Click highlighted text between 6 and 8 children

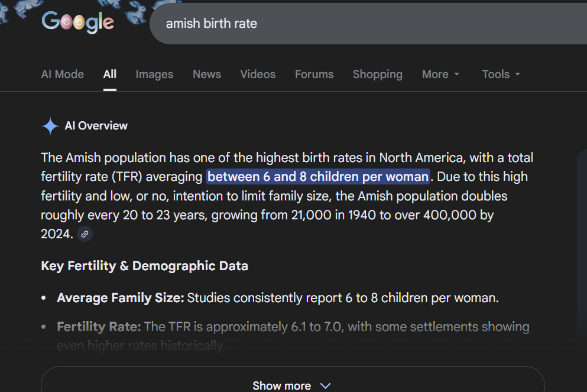point(317,177)
